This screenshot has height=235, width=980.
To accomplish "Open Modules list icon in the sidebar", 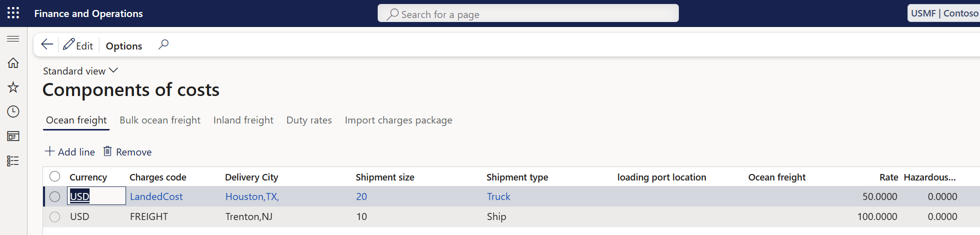I will click(14, 160).
